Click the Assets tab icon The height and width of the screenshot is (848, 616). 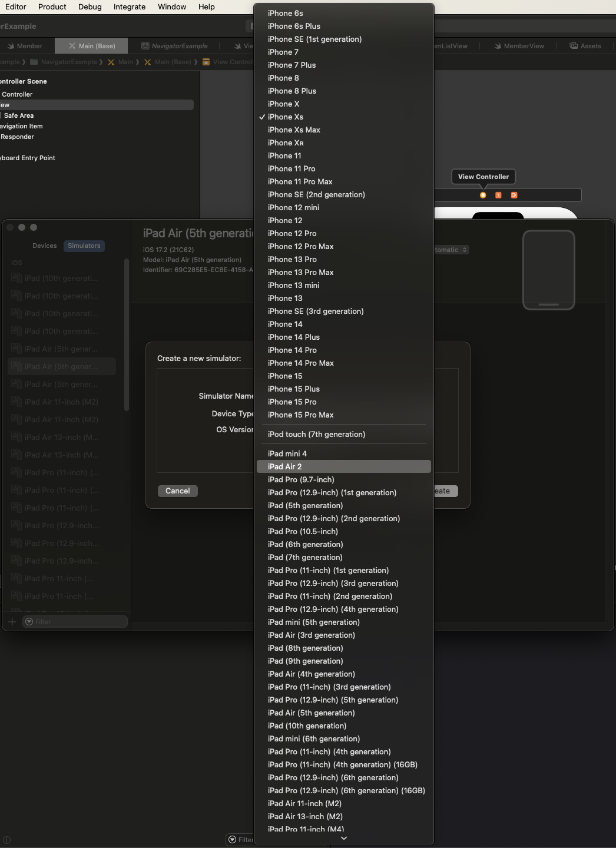click(574, 46)
